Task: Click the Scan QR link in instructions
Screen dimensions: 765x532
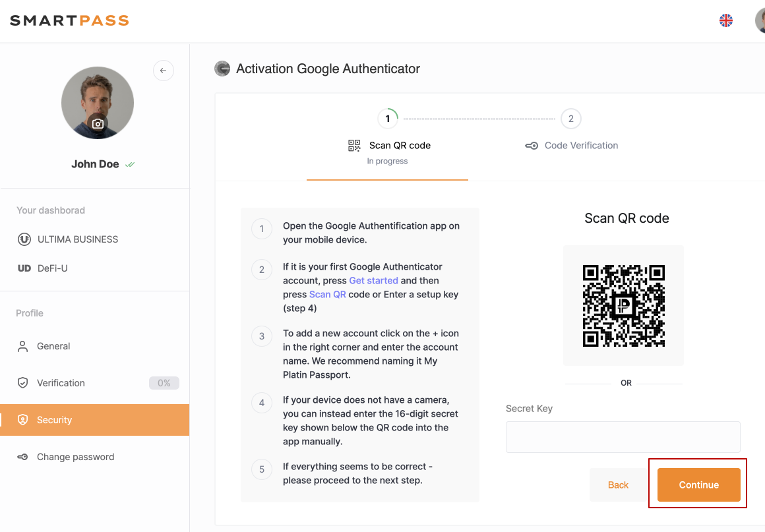Action: click(x=328, y=295)
